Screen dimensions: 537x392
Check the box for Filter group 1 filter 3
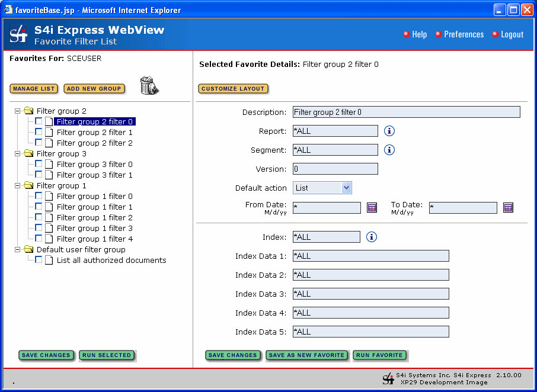coord(39,227)
